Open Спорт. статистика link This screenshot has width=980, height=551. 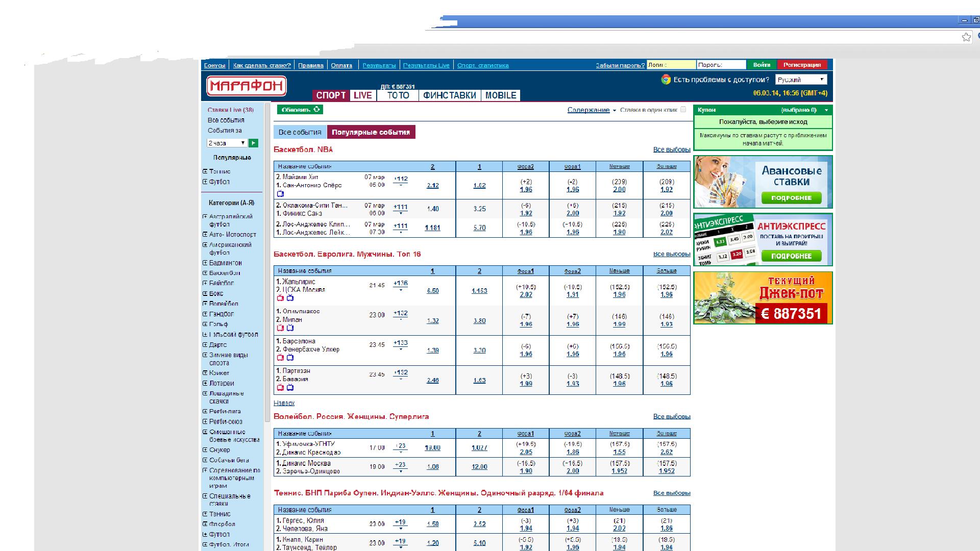pyautogui.click(x=483, y=65)
